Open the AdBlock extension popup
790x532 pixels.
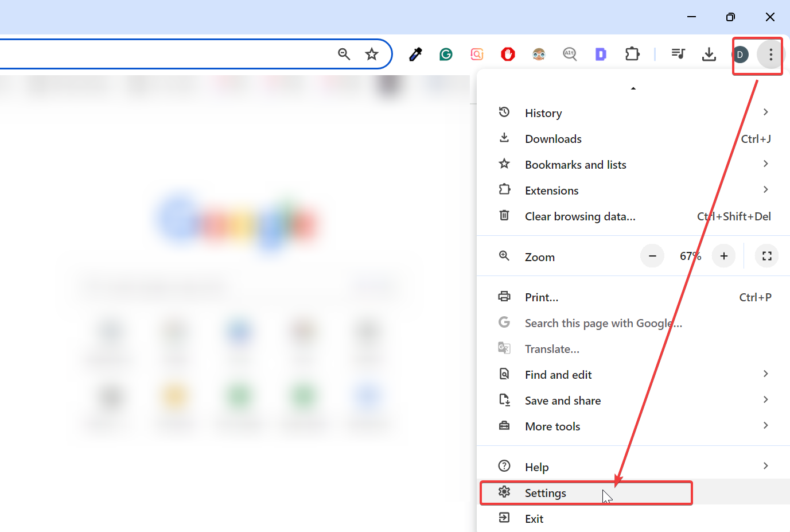(x=508, y=54)
